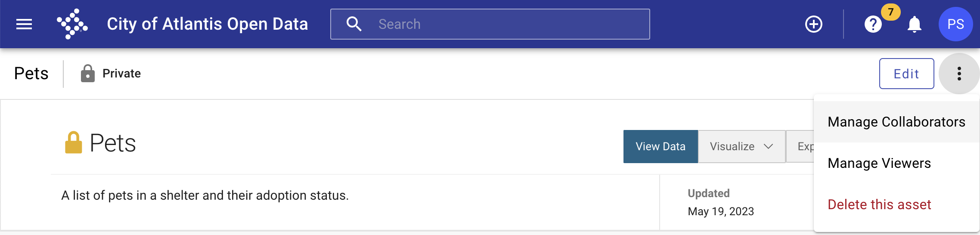The image size is (980, 235).
Task: Open the hamburger navigation menu
Action: point(24,24)
